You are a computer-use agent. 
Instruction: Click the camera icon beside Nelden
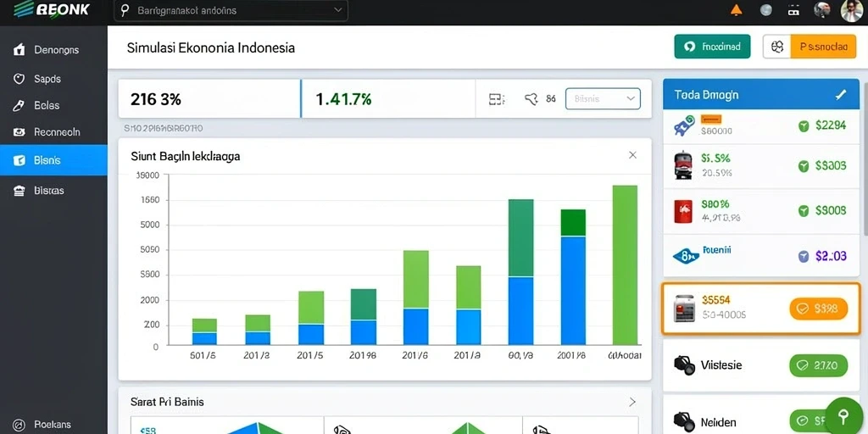pos(684,422)
